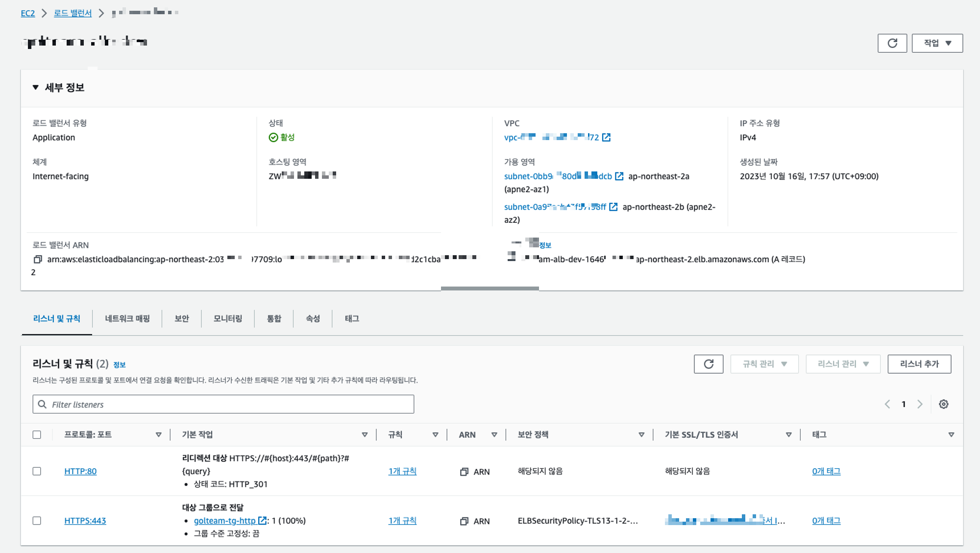Click the refresh icon beside 작업 button
Viewport: 980px width, 553px height.
pyautogui.click(x=892, y=43)
